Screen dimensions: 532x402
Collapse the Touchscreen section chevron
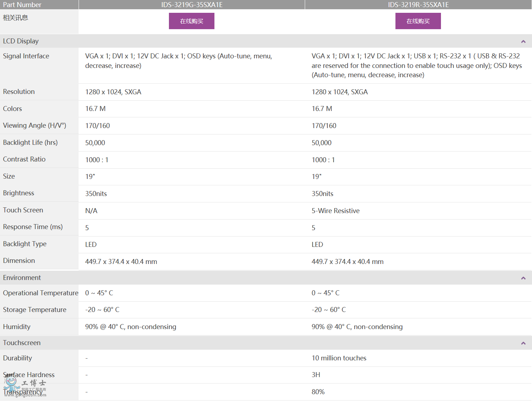click(x=523, y=343)
